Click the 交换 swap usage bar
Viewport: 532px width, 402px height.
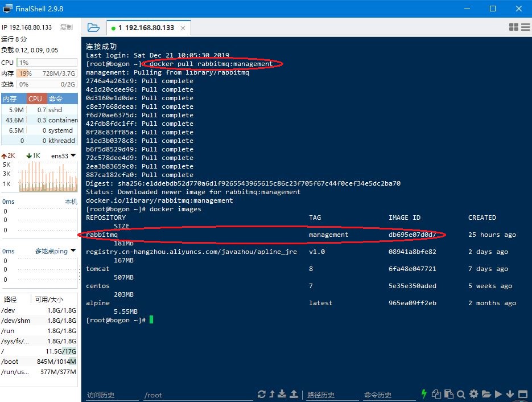[x=47, y=84]
